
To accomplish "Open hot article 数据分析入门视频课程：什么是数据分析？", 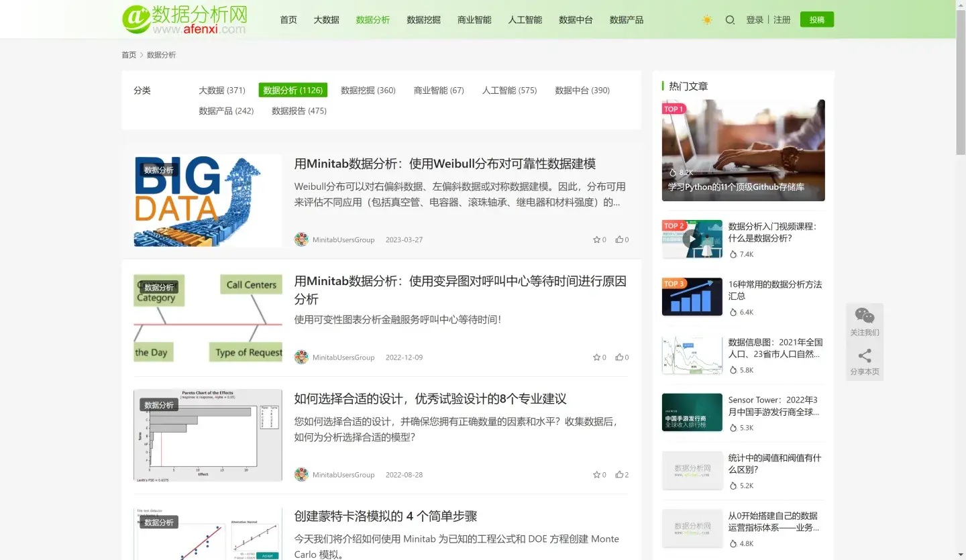I will pos(773,232).
